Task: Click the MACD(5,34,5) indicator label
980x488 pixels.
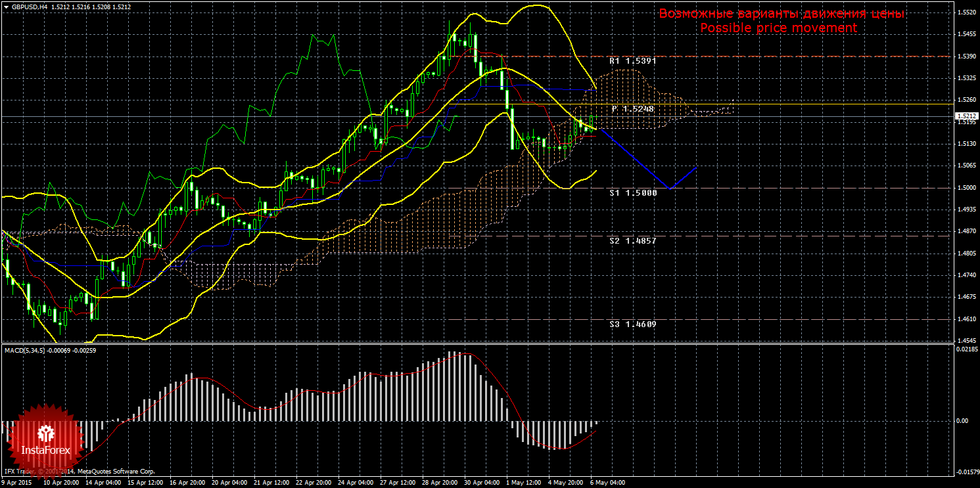Action: tap(25, 351)
